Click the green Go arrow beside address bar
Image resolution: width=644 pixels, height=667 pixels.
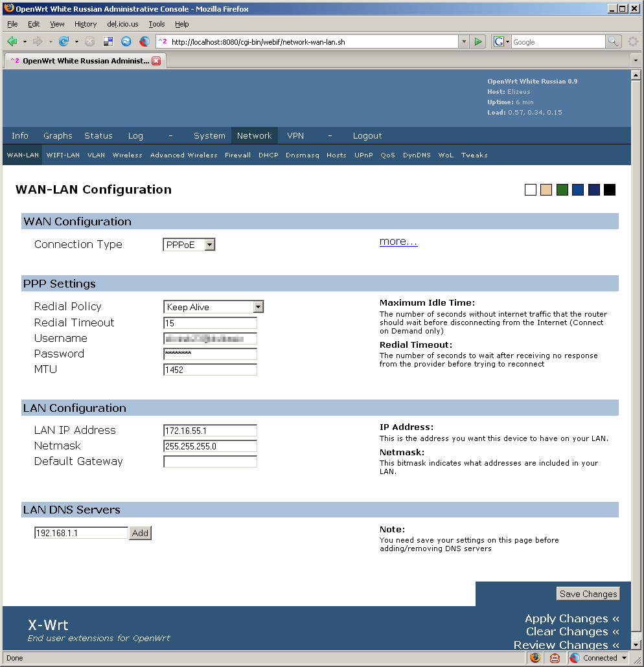tap(478, 41)
